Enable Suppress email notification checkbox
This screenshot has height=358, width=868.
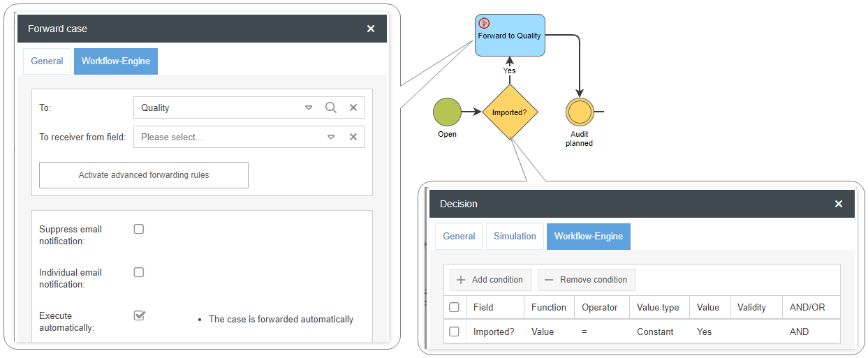tap(139, 229)
